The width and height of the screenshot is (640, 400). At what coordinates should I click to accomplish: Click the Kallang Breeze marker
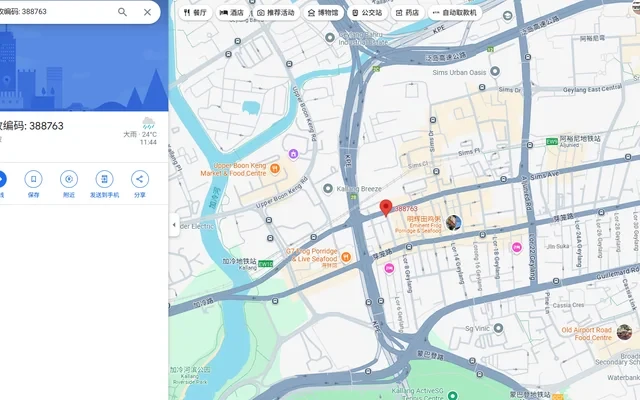328,188
